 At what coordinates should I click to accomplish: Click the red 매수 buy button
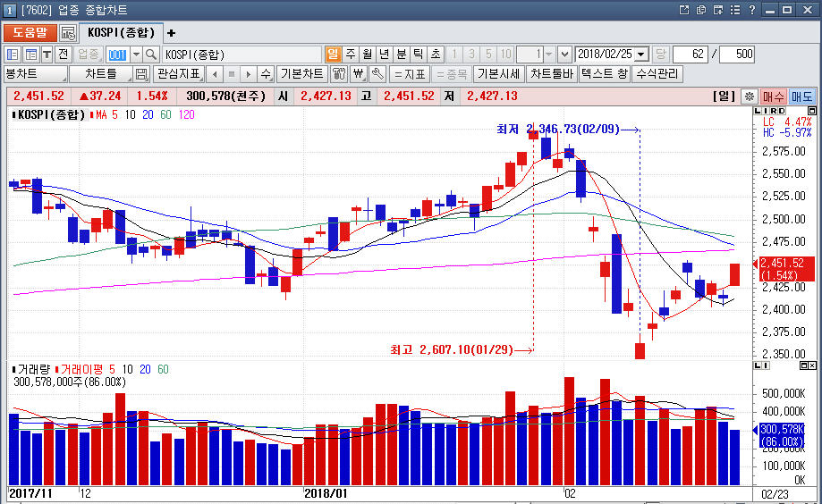[774, 97]
